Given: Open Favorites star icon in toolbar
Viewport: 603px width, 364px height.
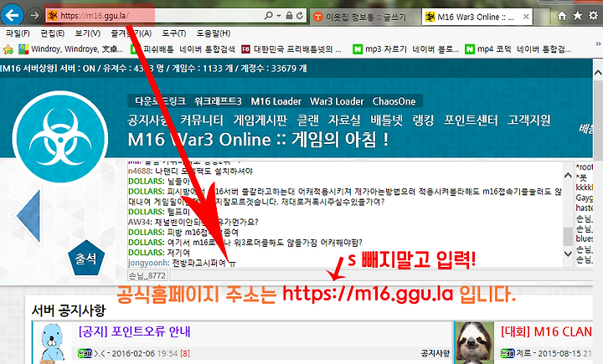Looking at the screenshot, I should click(578, 16).
